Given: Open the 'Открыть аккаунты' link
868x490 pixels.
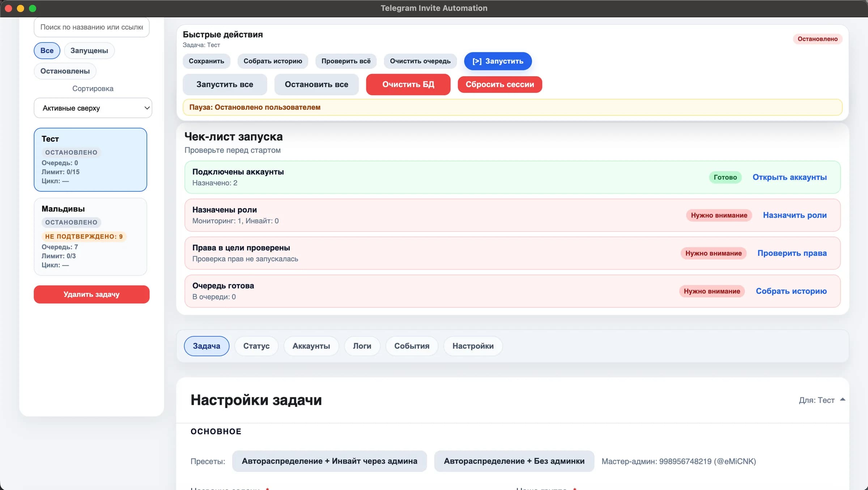Looking at the screenshot, I should 790,177.
